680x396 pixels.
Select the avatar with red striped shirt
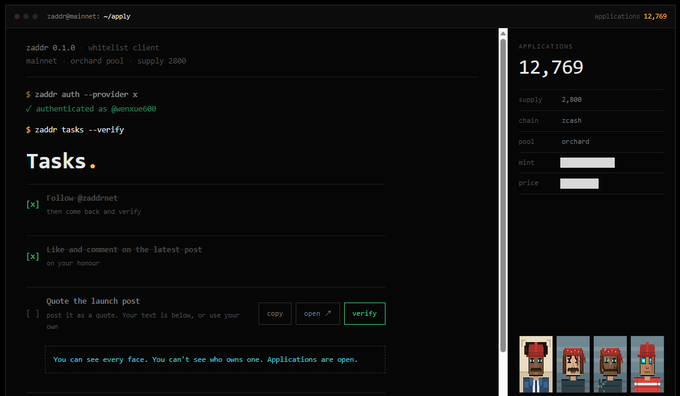coord(647,364)
